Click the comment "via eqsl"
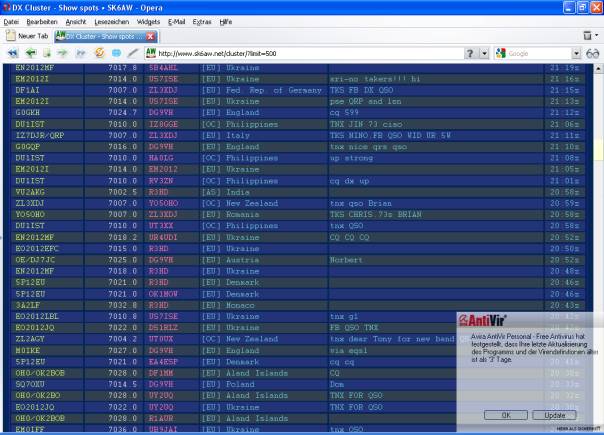The height and width of the screenshot is (435, 604). (349, 351)
